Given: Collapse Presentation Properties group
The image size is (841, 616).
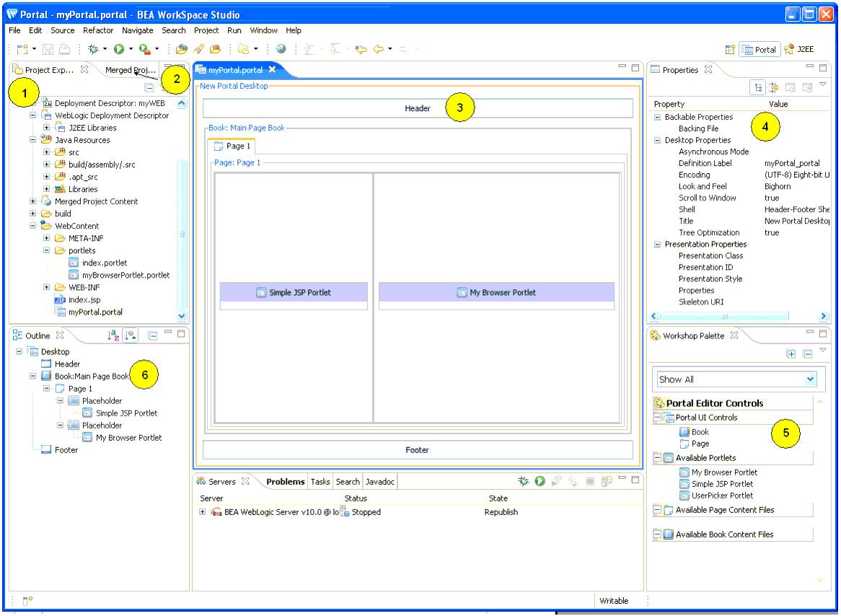Looking at the screenshot, I should [657, 244].
